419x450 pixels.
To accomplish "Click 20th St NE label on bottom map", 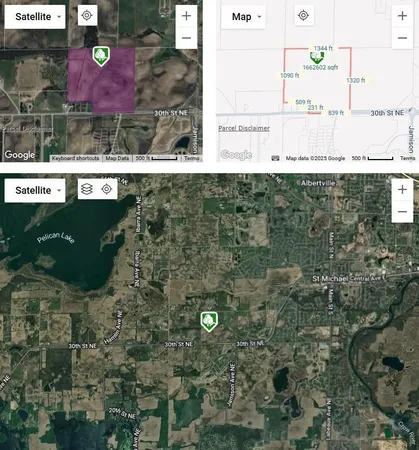I will coord(122,414).
